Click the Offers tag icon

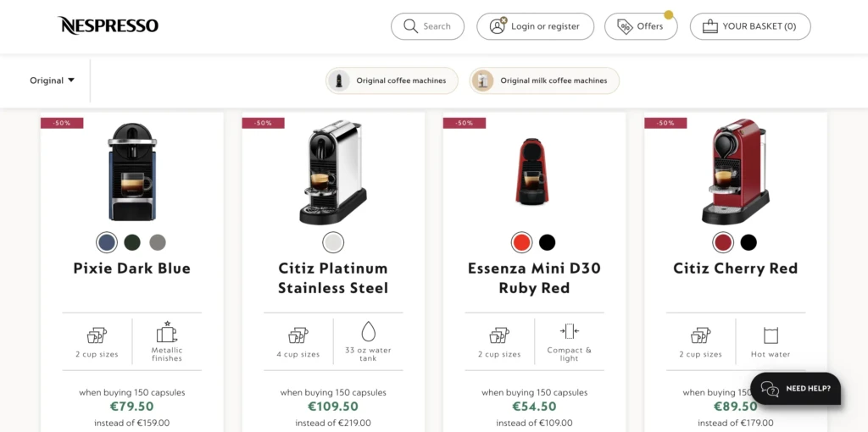point(625,26)
